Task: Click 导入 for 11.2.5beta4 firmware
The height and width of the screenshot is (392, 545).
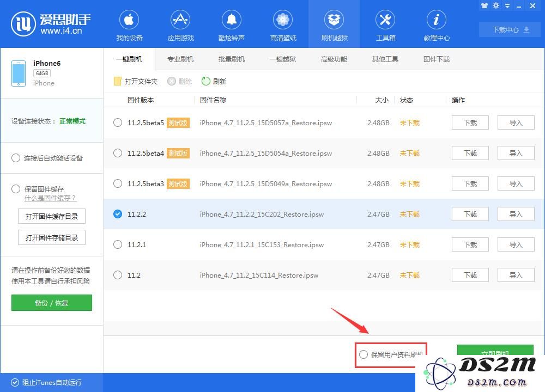Action: tap(516, 153)
